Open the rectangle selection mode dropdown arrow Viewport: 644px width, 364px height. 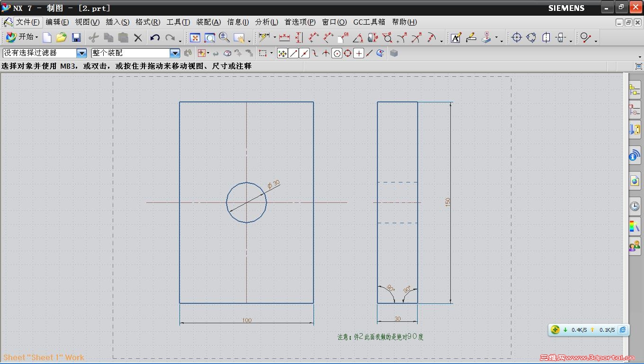tap(271, 53)
